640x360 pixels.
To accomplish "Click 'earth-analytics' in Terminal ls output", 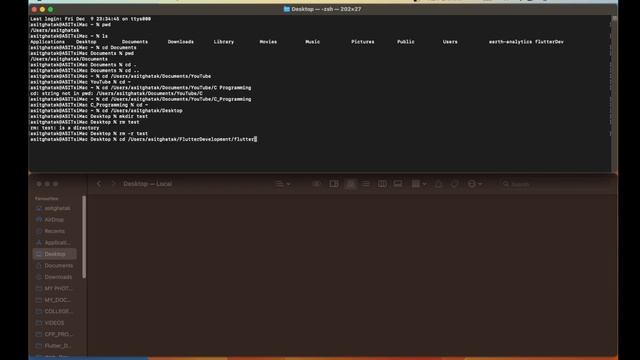I will (510, 42).
